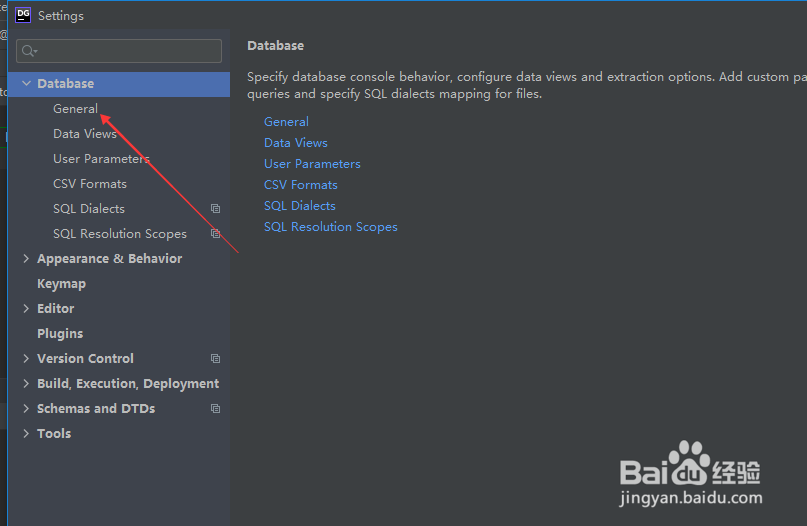
Task: Expand the Build, Execution, Deployment node
Action: click(x=26, y=384)
